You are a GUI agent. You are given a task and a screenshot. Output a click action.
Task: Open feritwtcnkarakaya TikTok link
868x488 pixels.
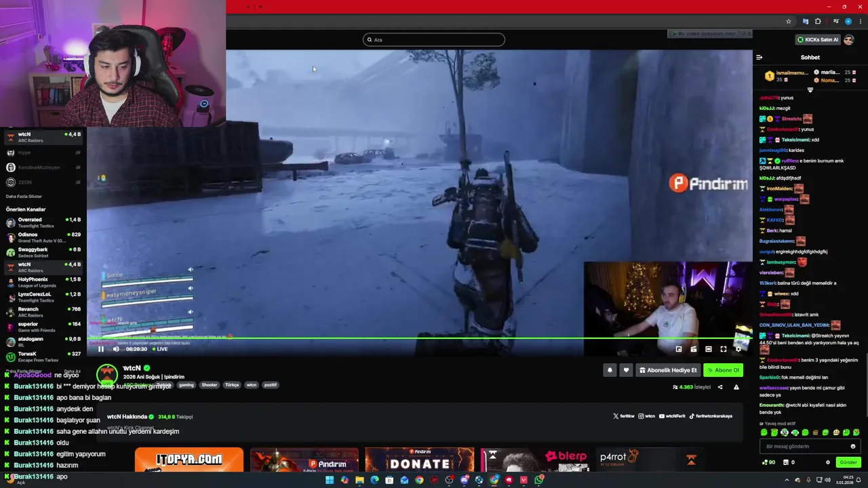[x=711, y=416]
